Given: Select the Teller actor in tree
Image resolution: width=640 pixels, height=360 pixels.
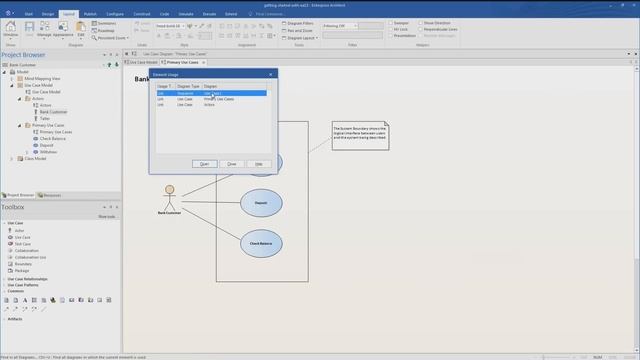Looking at the screenshot, I should click(x=41, y=119).
